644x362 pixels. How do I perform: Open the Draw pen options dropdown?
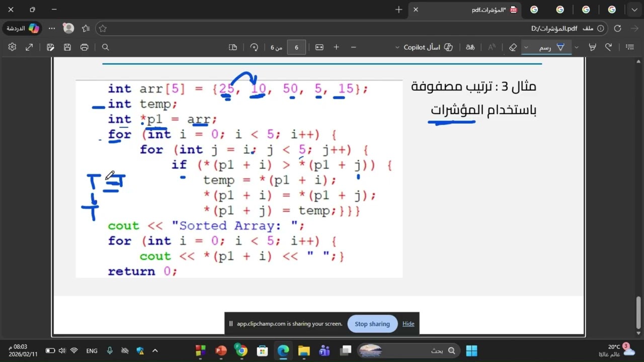click(526, 47)
